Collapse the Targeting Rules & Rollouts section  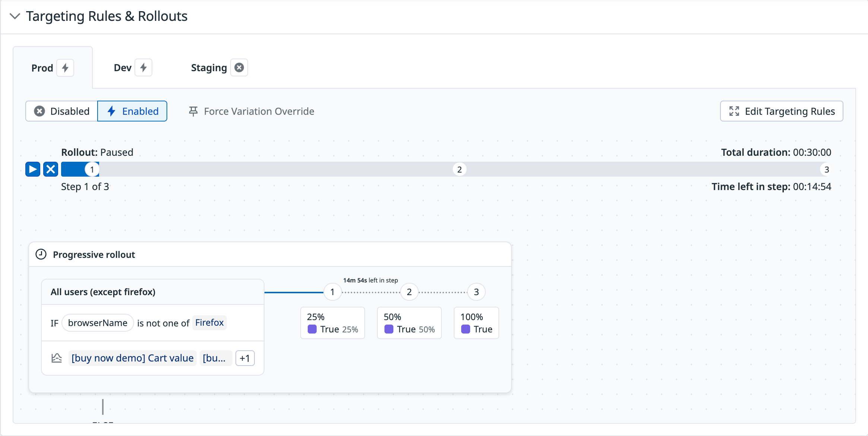(x=15, y=16)
